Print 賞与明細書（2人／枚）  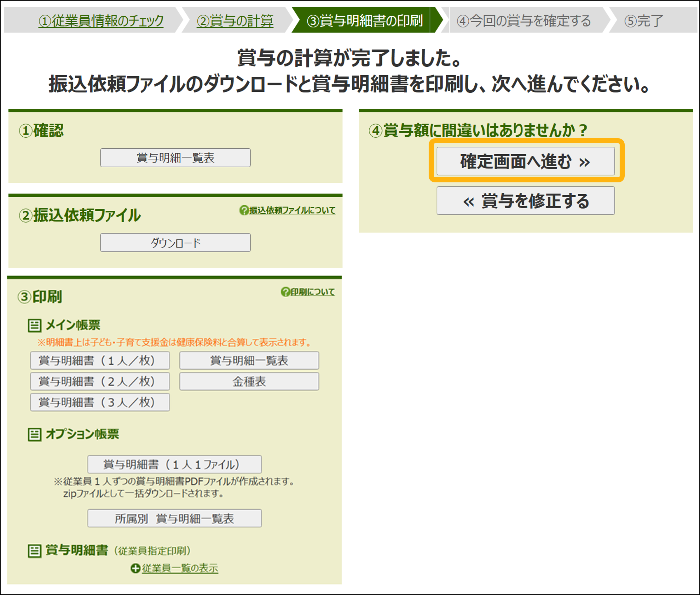pos(100,381)
